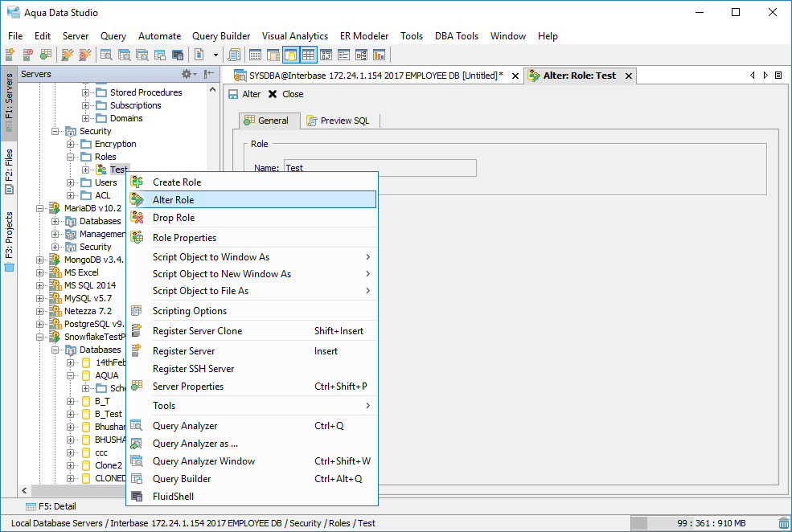Viewport: 792px width, 532px height.
Task: Close the Alter: Role: Test tab
Action: point(629,76)
